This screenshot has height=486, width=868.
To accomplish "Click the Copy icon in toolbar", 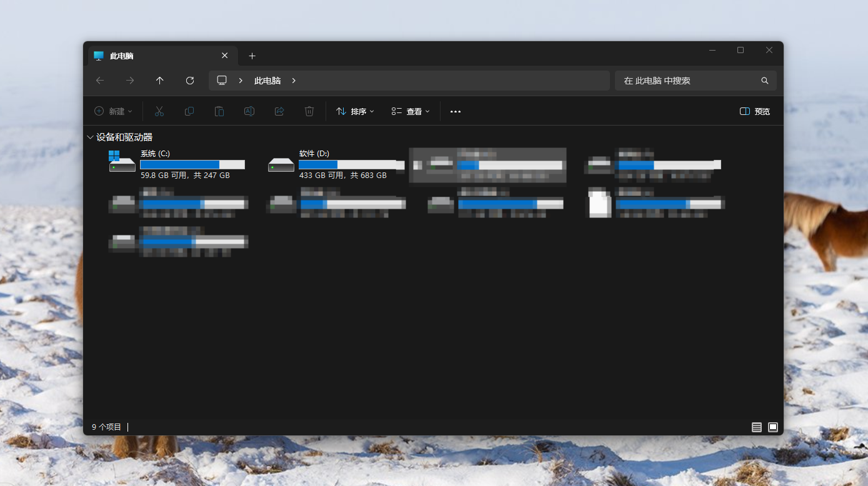I will tap(189, 111).
